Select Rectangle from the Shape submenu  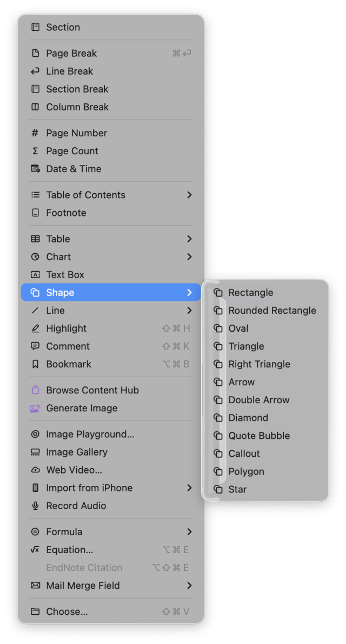(252, 292)
